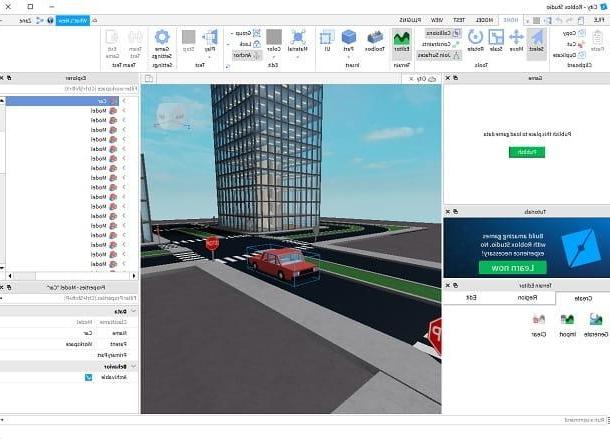
Task: Click the What's New button
Action: [73, 20]
